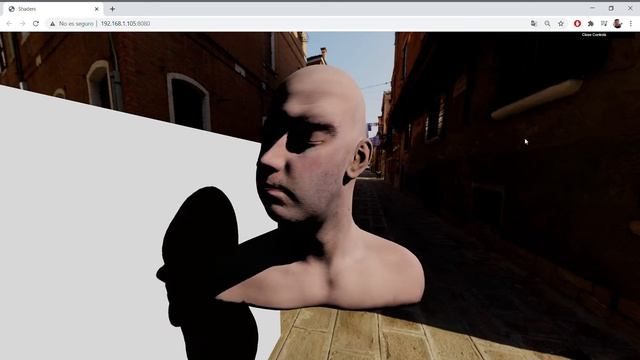Open the Google Translate page icon
The width and height of the screenshot is (640, 360).
tap(533, 24)
